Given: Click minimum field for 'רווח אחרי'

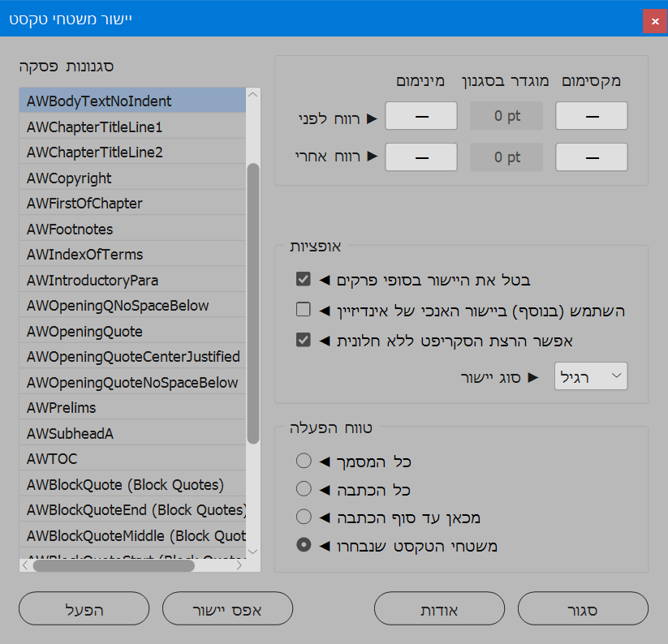Looking at the screenshot, I should coord(421,157).
